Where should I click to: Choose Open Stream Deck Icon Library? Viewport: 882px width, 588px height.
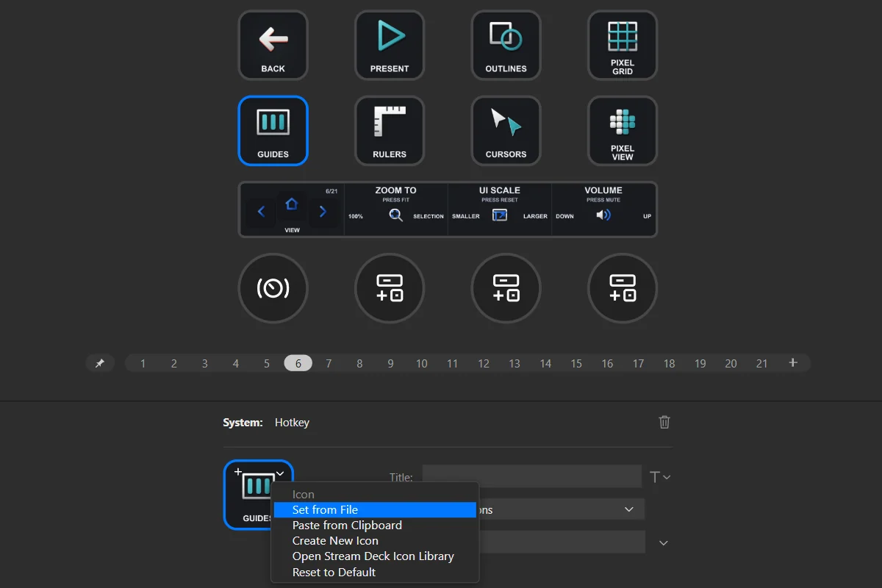(375, 556)
